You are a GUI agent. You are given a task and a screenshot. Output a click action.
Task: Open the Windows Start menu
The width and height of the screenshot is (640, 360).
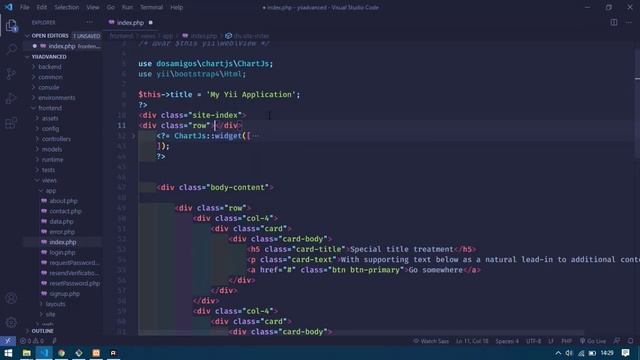tap(8, 353)
